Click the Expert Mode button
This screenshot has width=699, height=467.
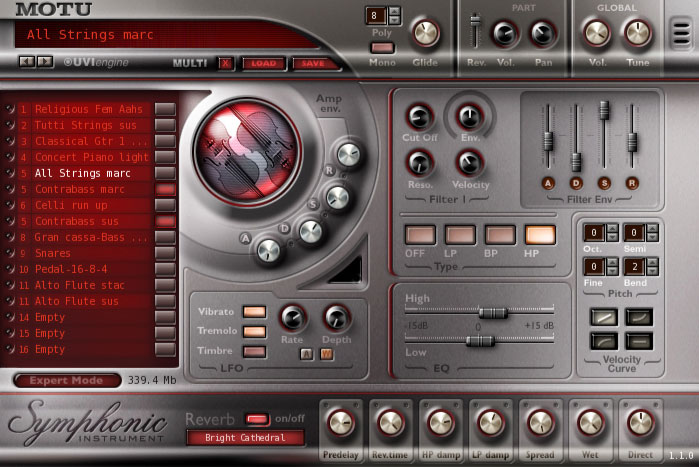67,380
